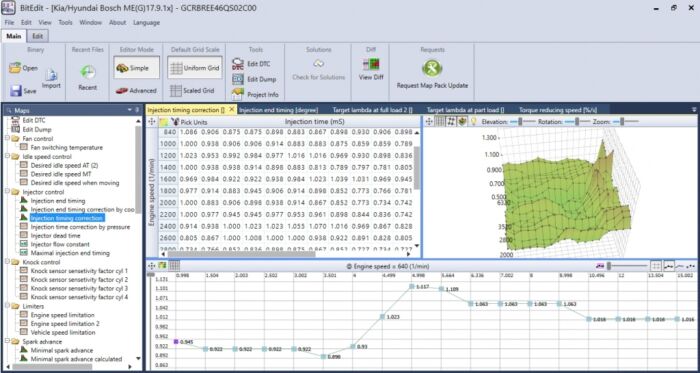This screenshot has height=373, width=700.
Task: Click the Edit DTC ribbon tool
Action: coord(251,64)
